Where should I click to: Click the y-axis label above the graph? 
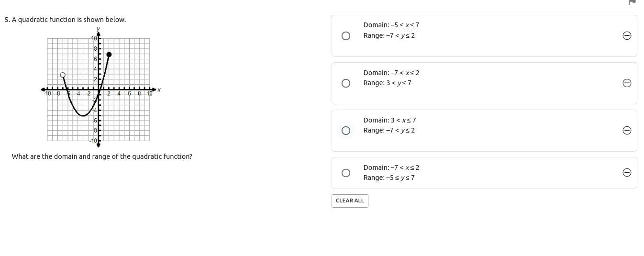(98, 29)
